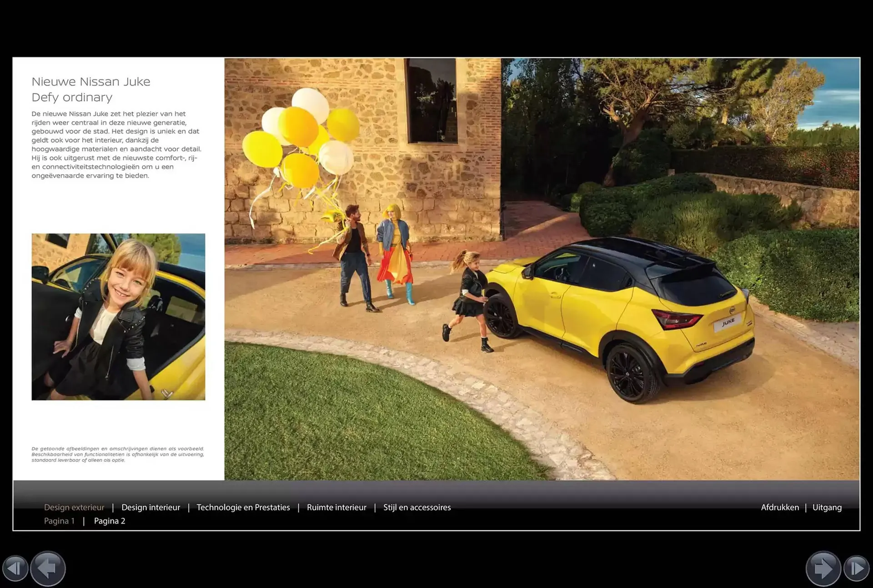
Task: Select the large left back-arrow navigation button
Action: [x=48, y=568]
